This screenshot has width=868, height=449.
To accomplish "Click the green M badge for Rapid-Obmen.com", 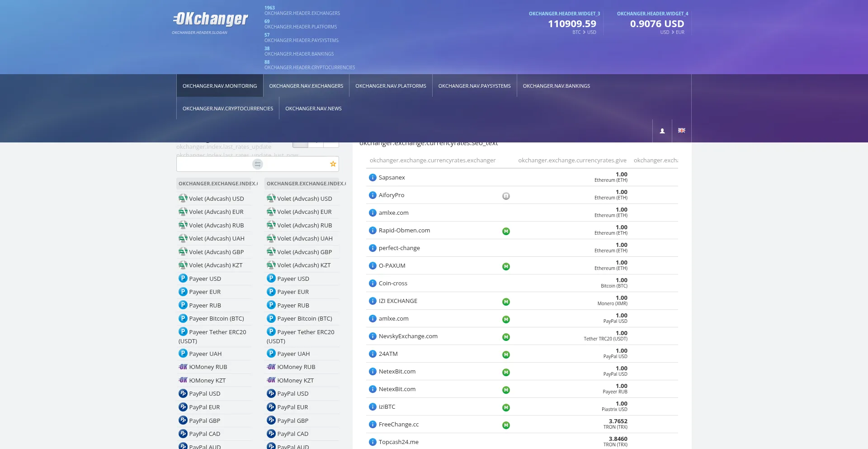I will pos(506,231).
